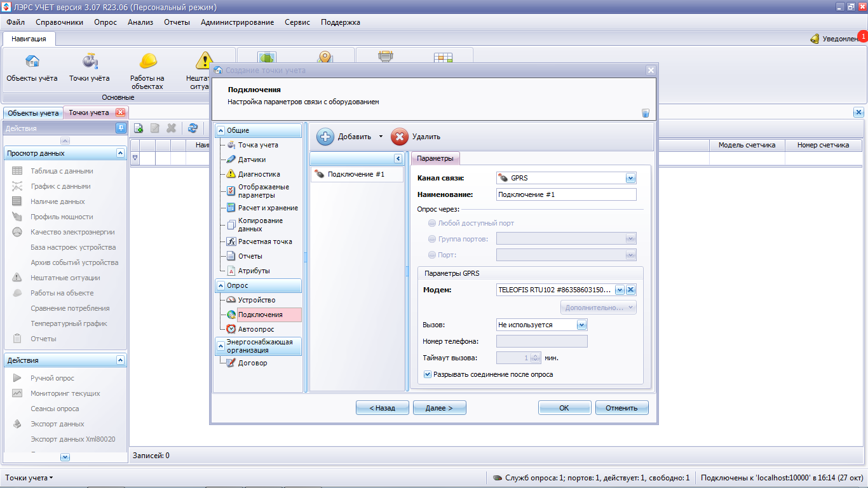Viewport: 868px width, 488px height.
Task: Open Справочники menu
Action: click(x=59, y=22)
